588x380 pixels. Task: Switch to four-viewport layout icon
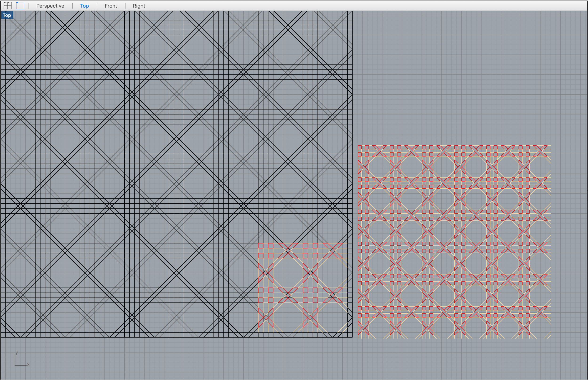point(8,6)
